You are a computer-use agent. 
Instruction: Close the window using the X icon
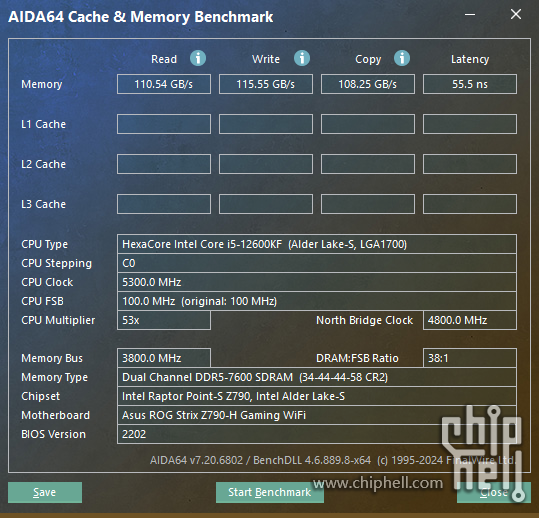coord(516,14)
